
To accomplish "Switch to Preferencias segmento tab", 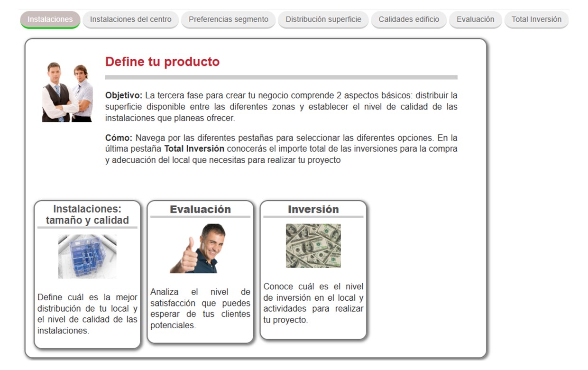I will point(229,19).
